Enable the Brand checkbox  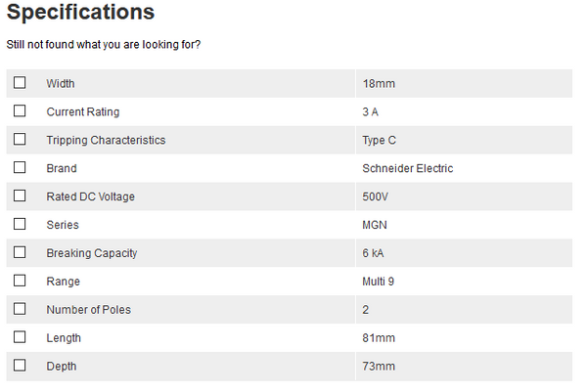tap(20, 168)
